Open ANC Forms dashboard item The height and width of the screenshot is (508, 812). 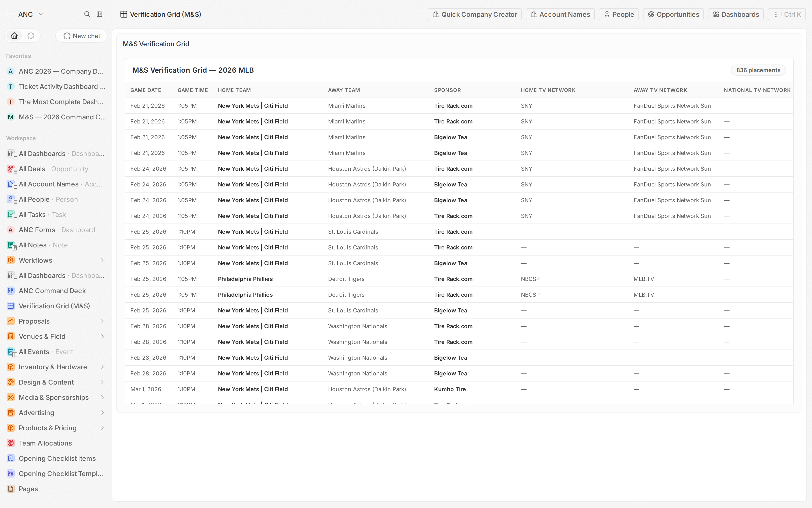click(x=56, y=230)
